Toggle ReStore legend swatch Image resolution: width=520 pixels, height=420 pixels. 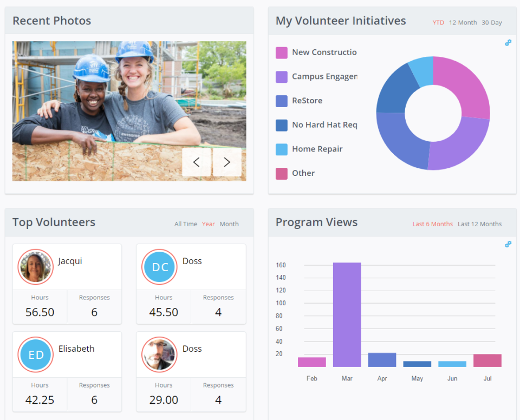coord(282,101)
